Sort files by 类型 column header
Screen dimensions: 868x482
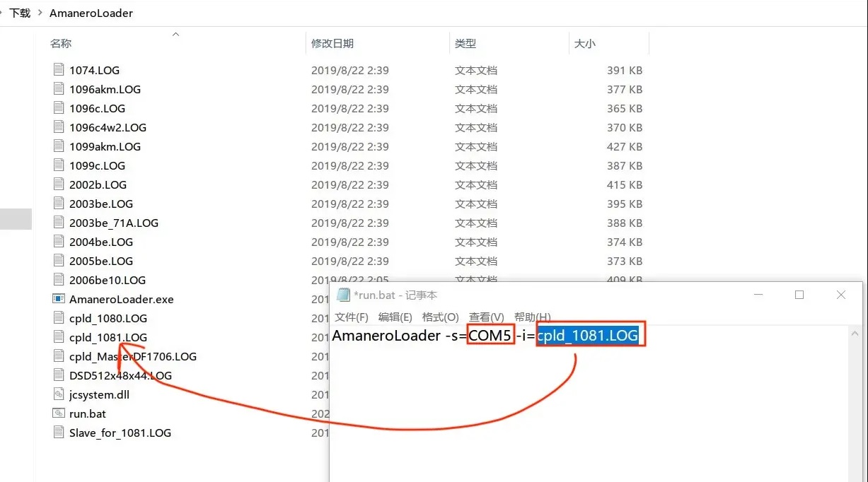(465, 44)
